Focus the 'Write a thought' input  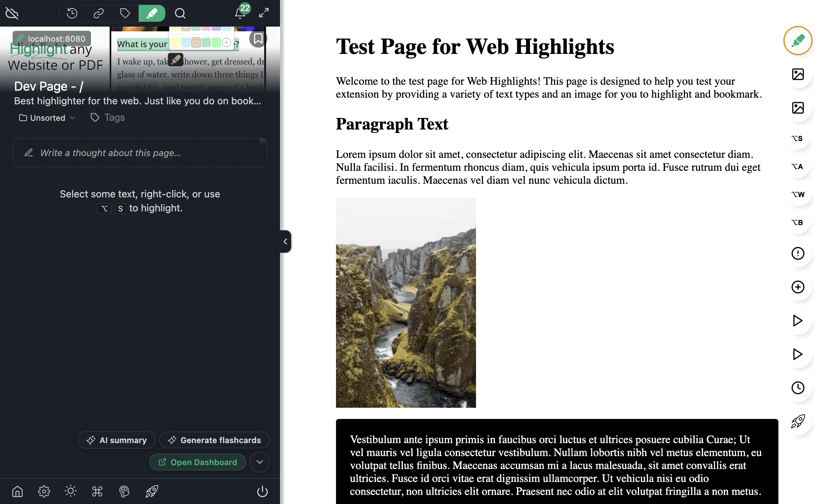pyautogui.click(x=140, y=153)
